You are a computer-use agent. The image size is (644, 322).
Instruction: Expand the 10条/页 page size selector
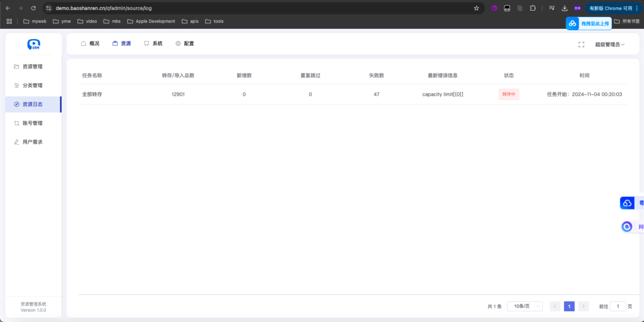525,306
